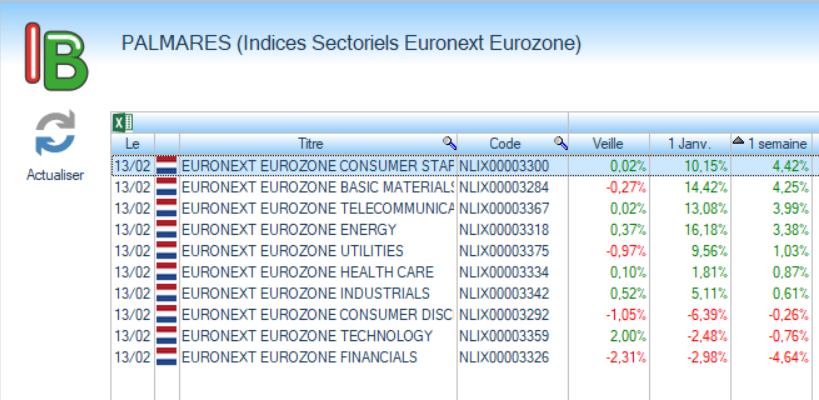Click the IB application logo
The height and width of the screenshot is (400, 819).
point(57,55)
